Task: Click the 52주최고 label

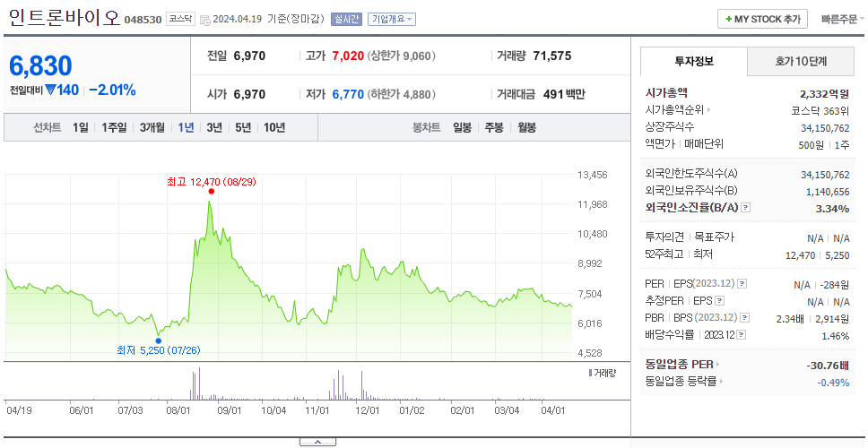Action: click(664, 254)
